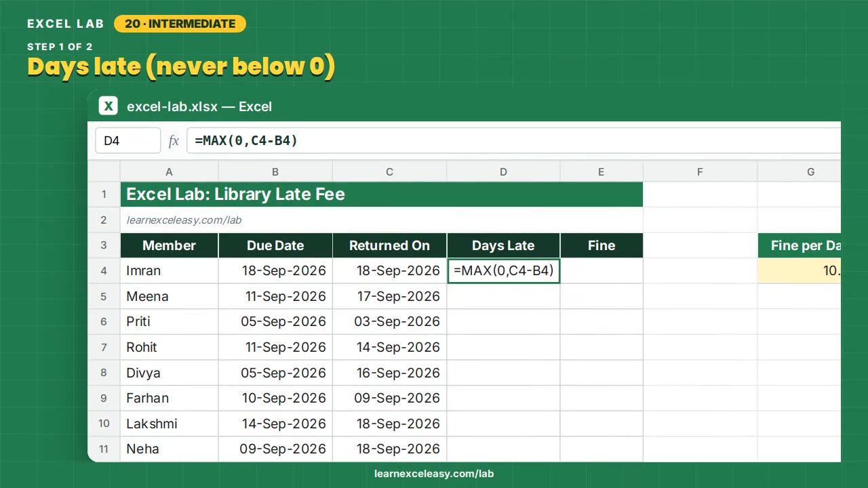Click the 'Days Late' header cell

coord(503,245)
